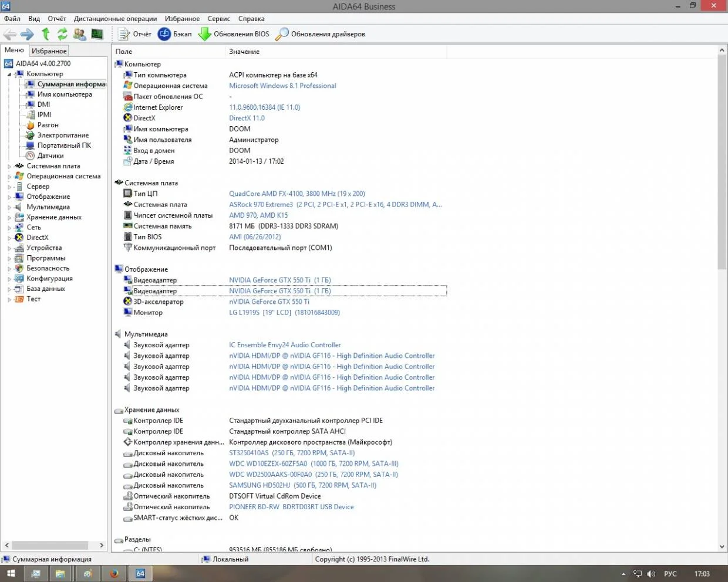The image size is (728, 582).
Task: Open the Избранное menu in menu bar
Action: click(182, 19)
